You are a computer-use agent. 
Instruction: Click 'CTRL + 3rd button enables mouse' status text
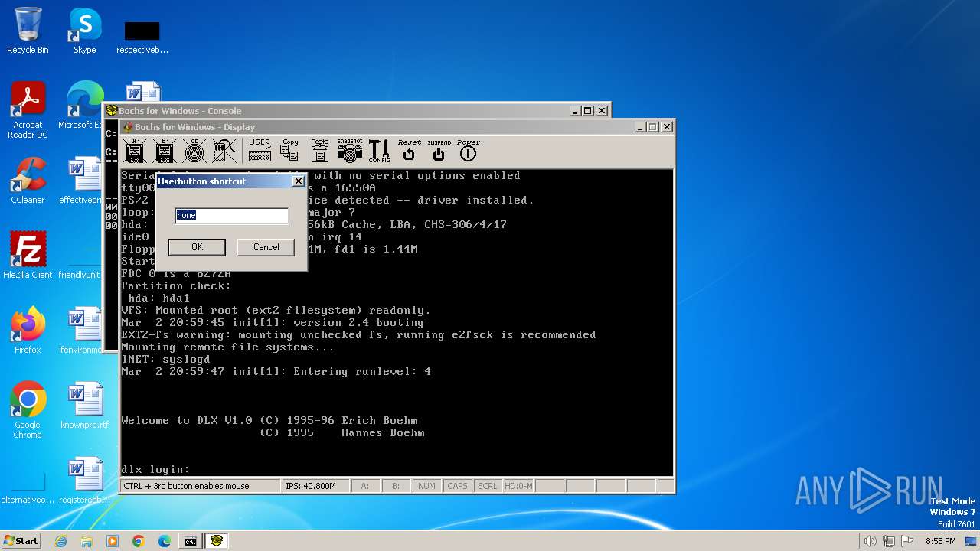pos(201,486)
